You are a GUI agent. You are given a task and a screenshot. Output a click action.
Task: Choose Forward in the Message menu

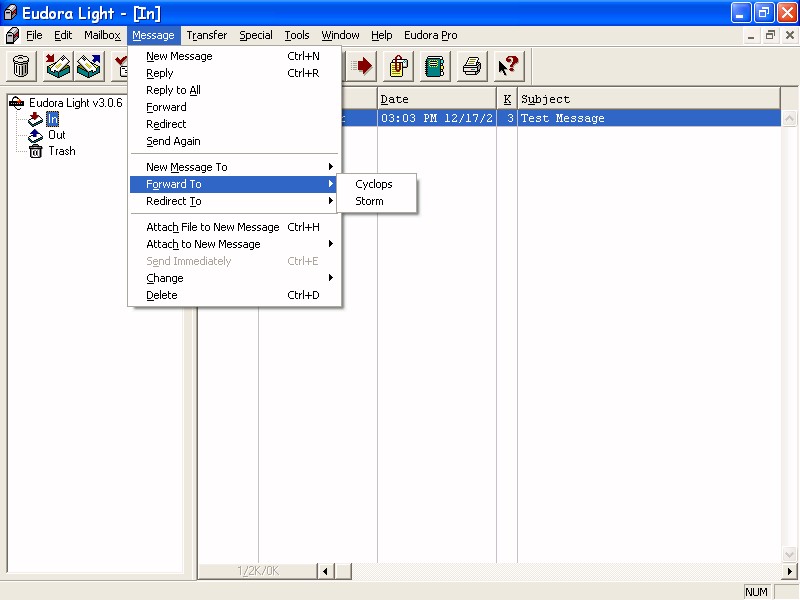(x=234, y=107)
